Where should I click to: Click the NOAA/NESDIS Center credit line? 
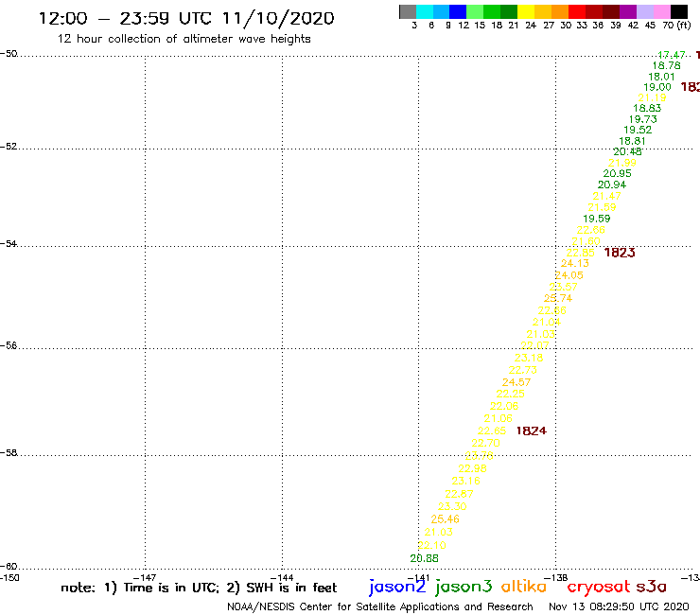tap(380, 607)
